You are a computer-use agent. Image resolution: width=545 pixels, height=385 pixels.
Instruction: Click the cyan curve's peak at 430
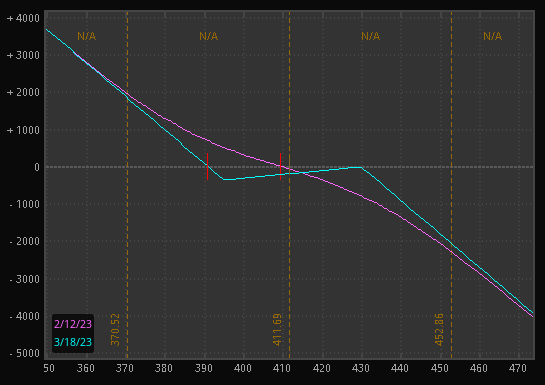[361, 167]
